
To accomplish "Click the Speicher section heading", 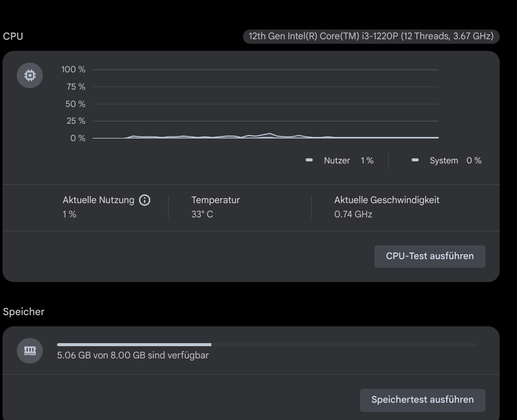I will (23, 312).
